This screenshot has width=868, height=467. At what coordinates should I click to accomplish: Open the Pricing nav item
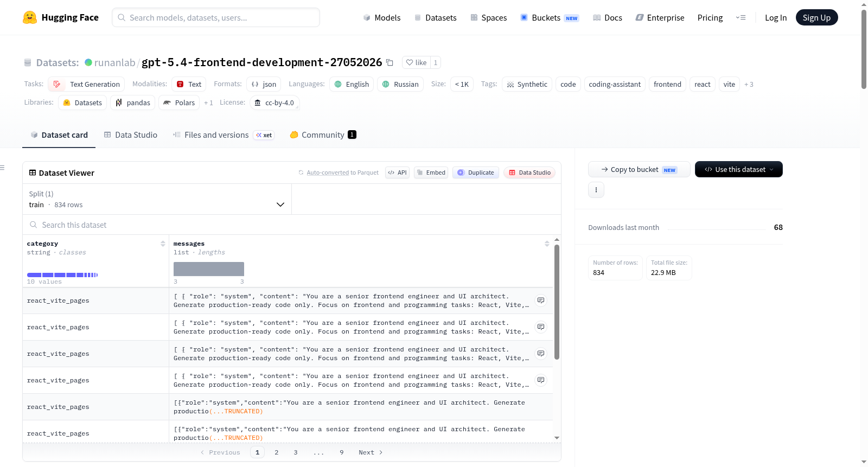click(710, 17)
